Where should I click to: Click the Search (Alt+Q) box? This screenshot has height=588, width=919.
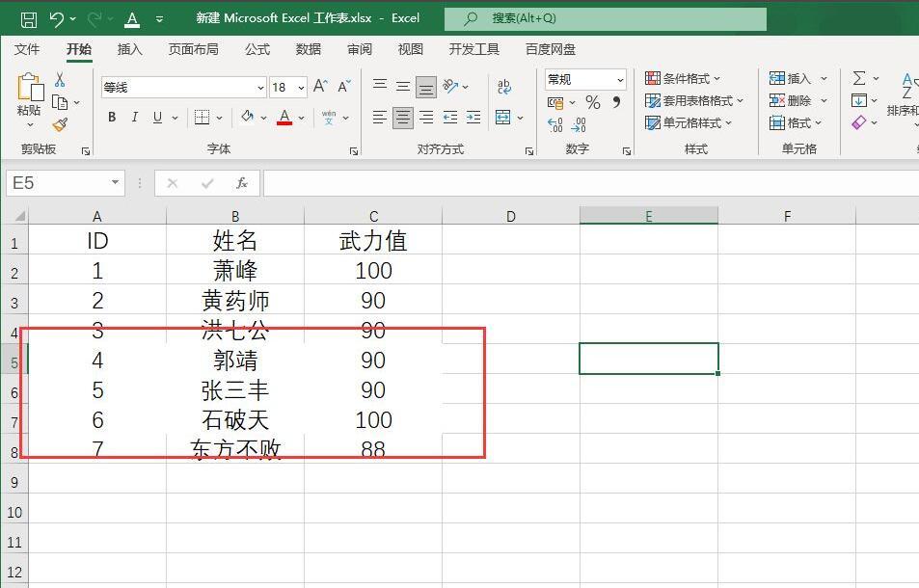[x=606, y=18]
